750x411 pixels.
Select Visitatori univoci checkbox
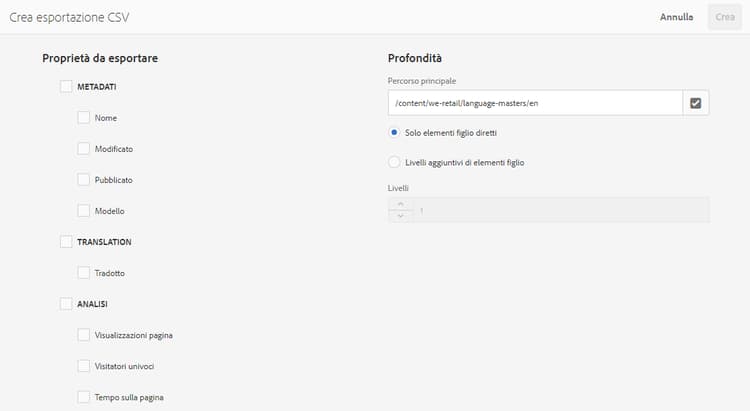tap(84, 366)
